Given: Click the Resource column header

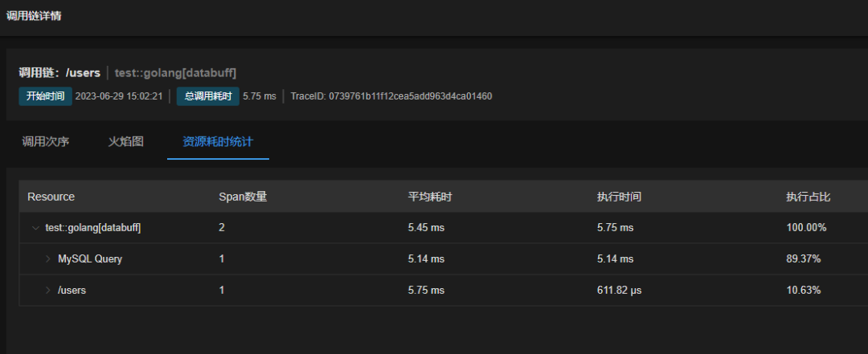Looking at the screenshot, I should coord(51,197).
